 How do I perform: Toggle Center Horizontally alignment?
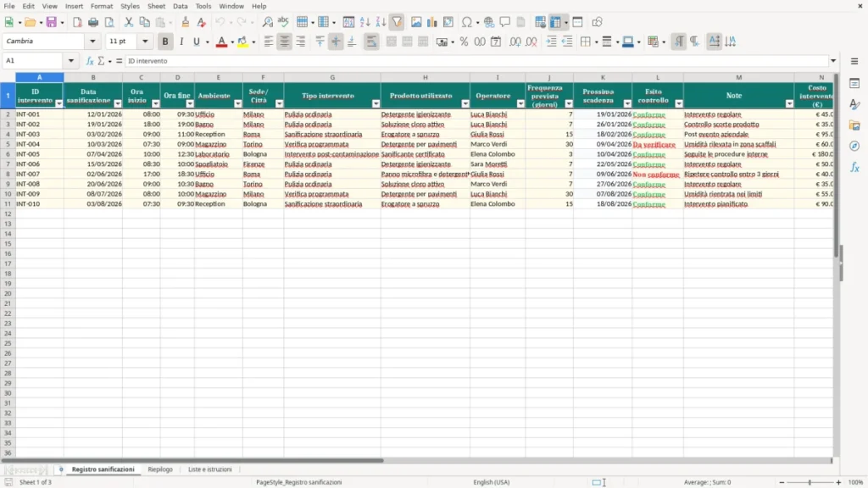tap(285, 42)
